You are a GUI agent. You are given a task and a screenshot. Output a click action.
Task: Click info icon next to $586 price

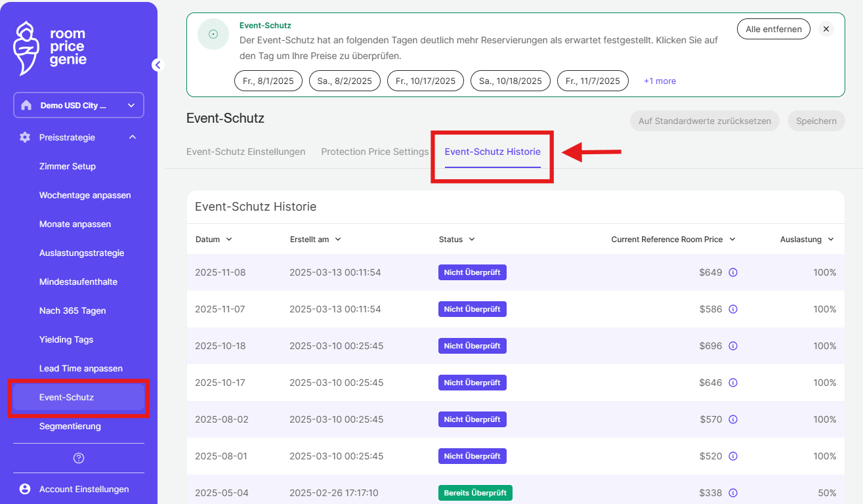(733, 309)
